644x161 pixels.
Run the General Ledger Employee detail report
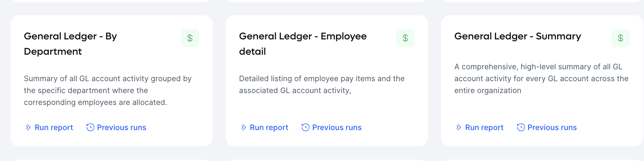(x=264, y=127)
